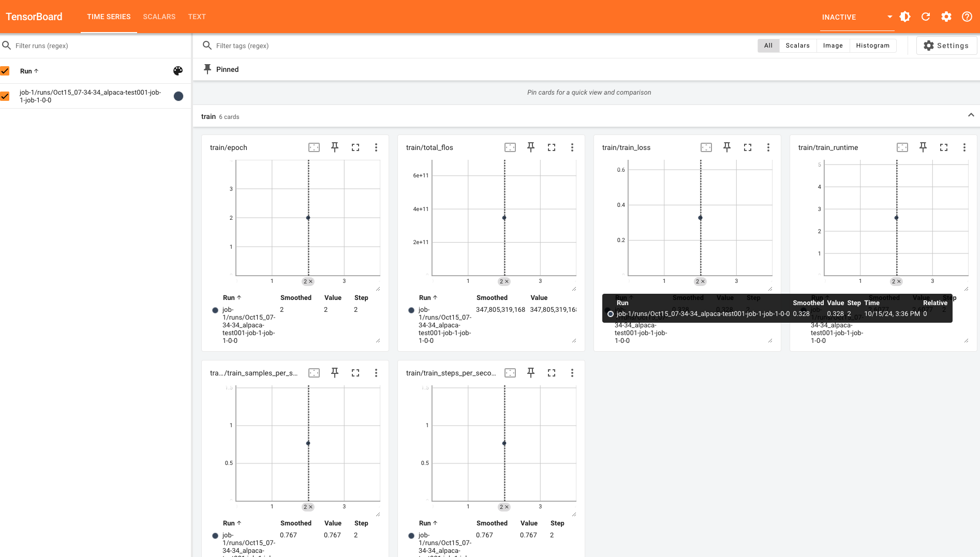Viewport: 980px width, 557px height.
Task: Open the gear settings icon in header
Action: (946, 17)
